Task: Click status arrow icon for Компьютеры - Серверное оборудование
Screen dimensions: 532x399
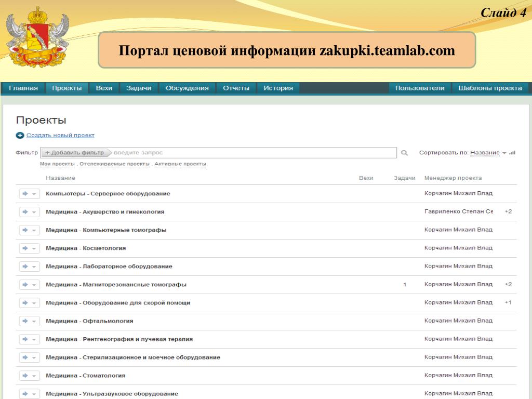Action: [x=25, y=194]
